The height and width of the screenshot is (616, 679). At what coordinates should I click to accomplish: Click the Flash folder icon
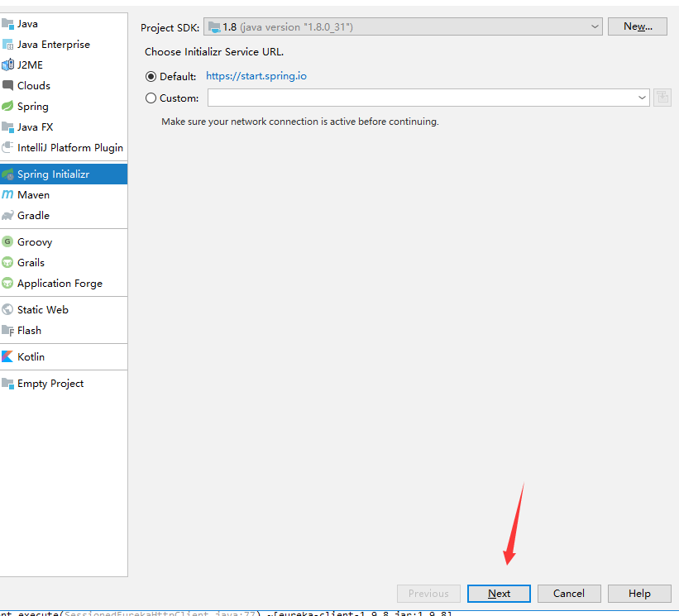pos(7,330)
